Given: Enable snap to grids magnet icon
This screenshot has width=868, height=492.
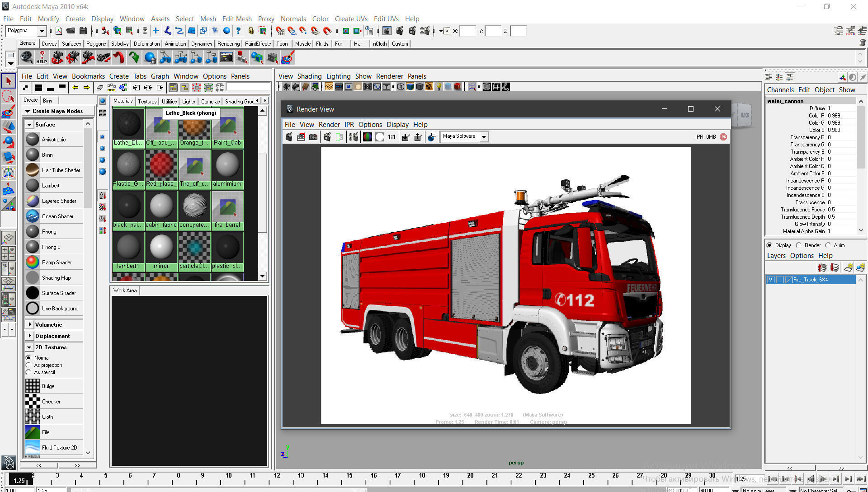Looking at the screenshot, I should click(x=280, y=31).
